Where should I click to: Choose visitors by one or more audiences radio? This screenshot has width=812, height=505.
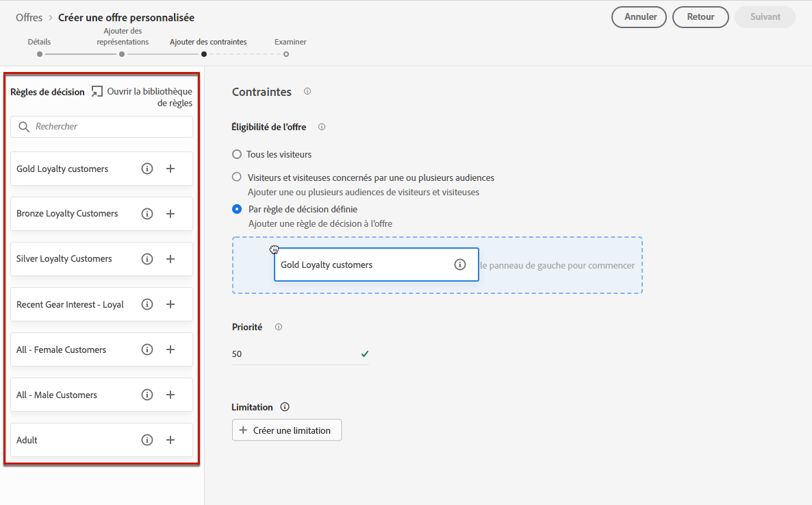coord(237,177)
